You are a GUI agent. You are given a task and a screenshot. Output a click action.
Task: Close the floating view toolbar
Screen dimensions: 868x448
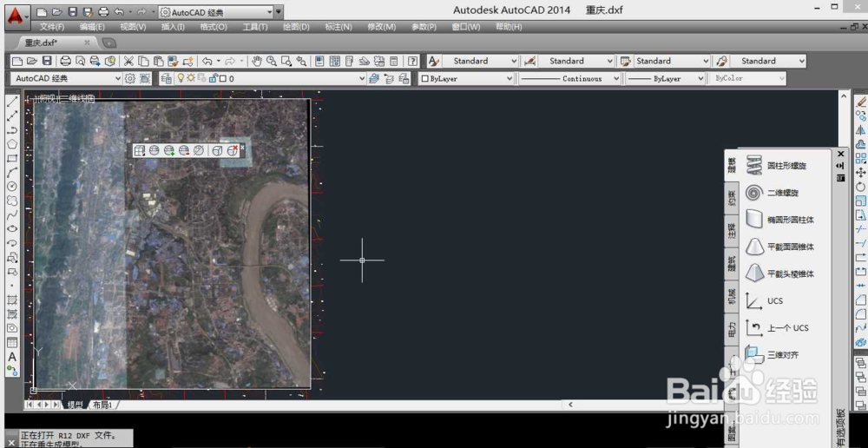(242, 147)
